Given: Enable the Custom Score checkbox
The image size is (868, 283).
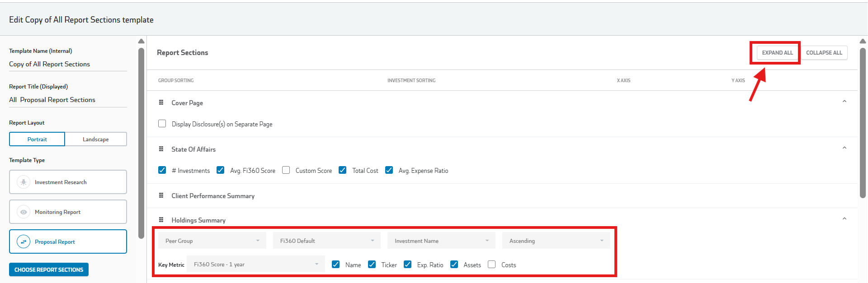Looking at the screenshot, I should [286, 170].
